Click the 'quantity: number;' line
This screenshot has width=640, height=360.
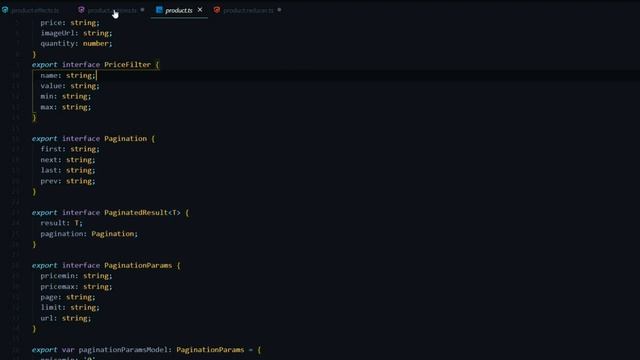(76, 44)
